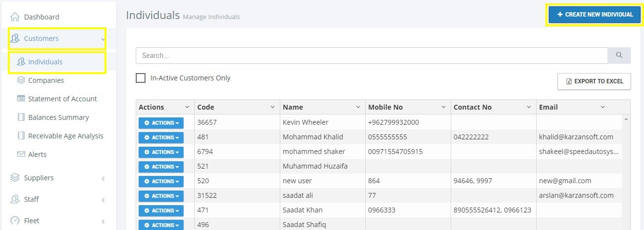Click the Suppliers layers icon in sidebar
The height and width of the screenshot is (230, 644).
coord(15,178)
